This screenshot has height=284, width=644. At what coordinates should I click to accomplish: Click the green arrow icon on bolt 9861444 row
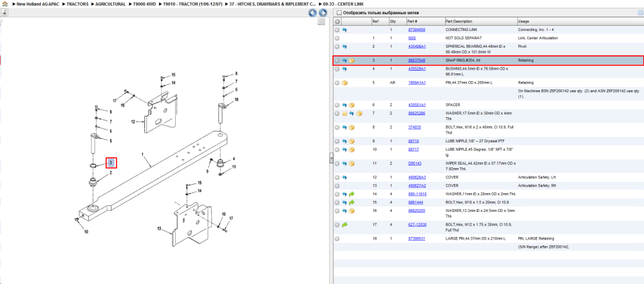click(352, 203)
